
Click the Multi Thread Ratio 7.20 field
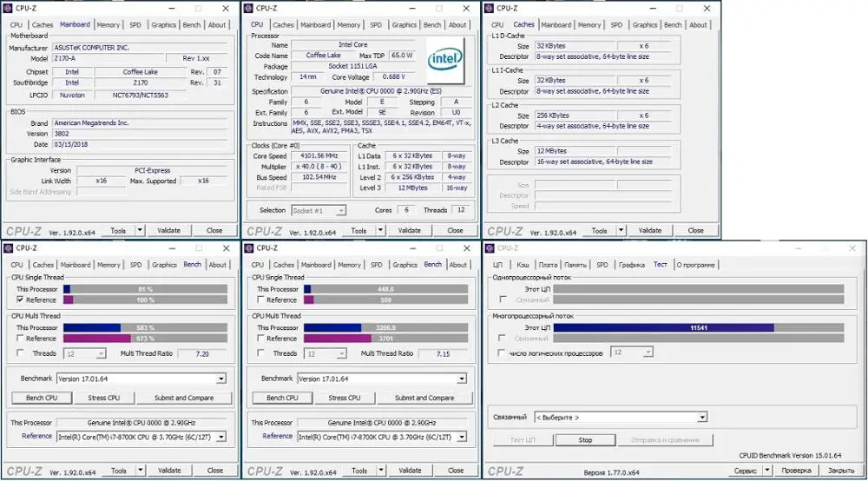coord(202,353)
